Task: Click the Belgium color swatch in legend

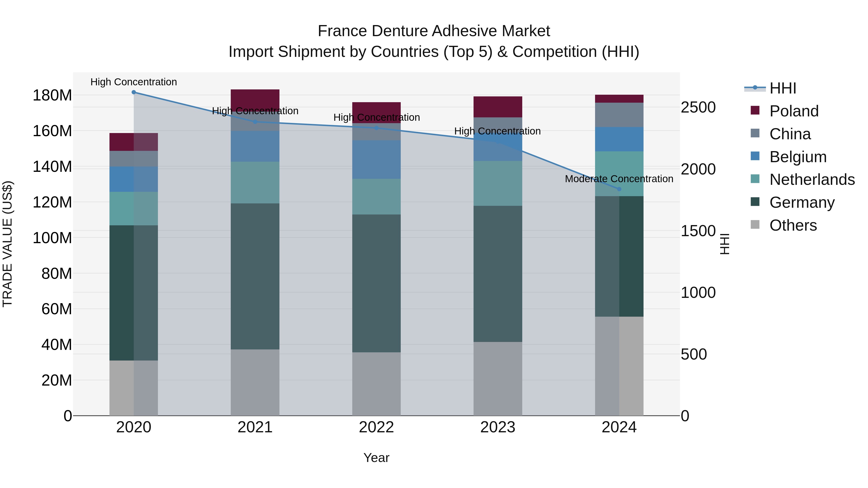Action: point(755,156)
